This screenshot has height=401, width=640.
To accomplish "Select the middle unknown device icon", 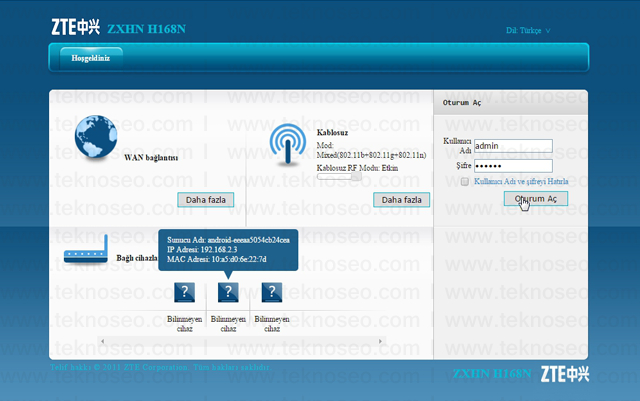I will (228, 292).
